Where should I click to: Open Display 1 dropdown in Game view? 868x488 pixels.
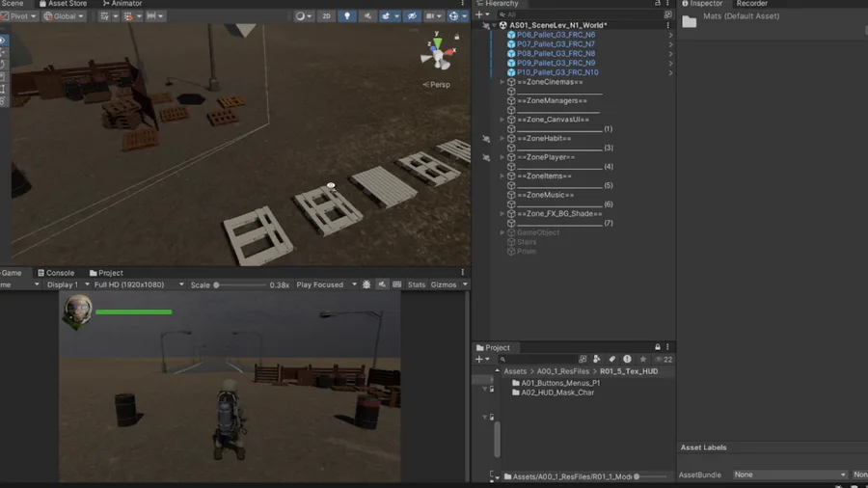pyautogui.click(x=68, y=285)
